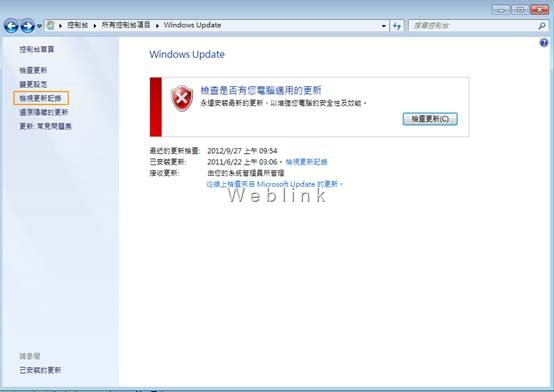Screen dimensions: 554x392
Task: Click the date text 2011/6/22 上午 03:06
Action: (242, 162)
